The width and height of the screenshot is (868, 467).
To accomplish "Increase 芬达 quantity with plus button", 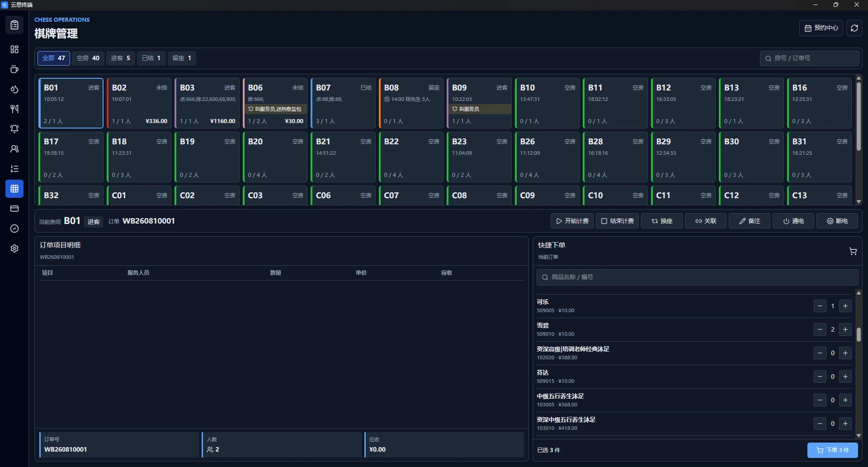I will click(x=845, y=376).
